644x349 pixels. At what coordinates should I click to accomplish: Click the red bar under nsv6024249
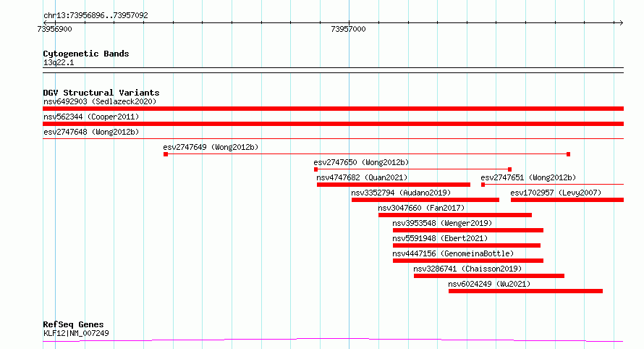[525, 291]
